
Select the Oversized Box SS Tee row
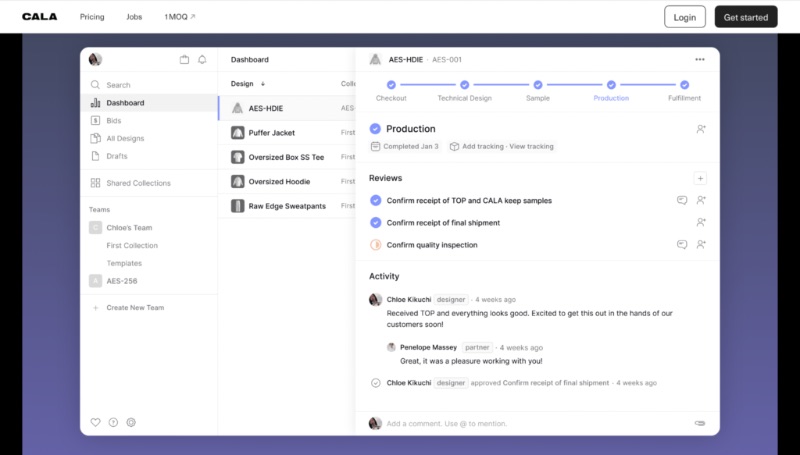click(x=287, y=157)
